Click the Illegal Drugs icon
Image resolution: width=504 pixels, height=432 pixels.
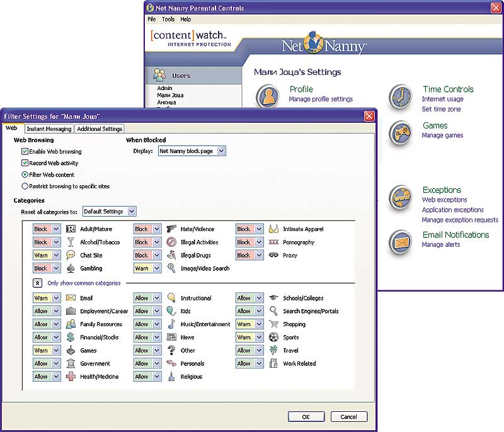(171, 255)
